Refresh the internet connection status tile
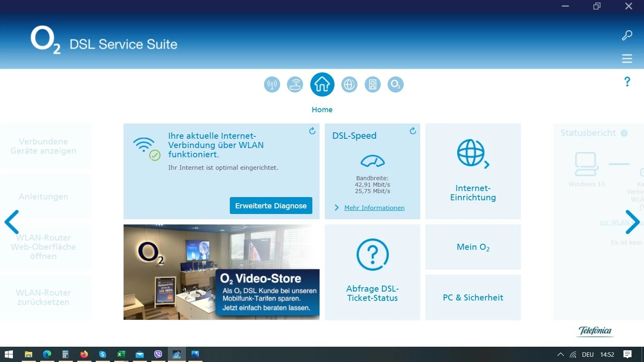644x362 pixels. pyautogui.click(x=312, y=131)
